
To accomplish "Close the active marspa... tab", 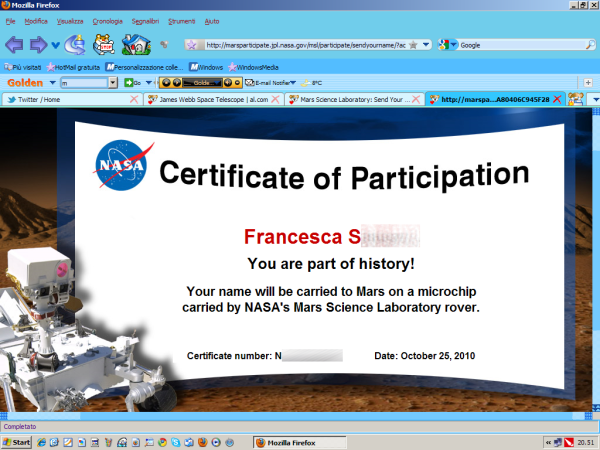I will (558, 99).
